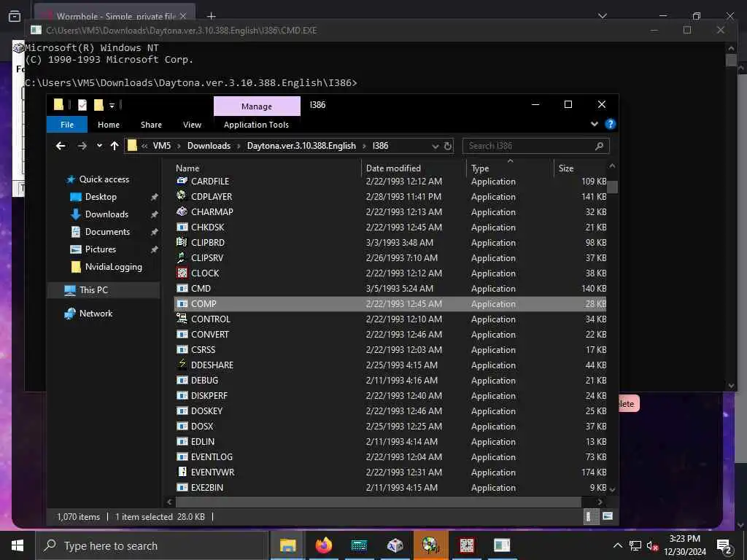The width and height of the screenshot is (747, 560).
Task: Switch to Large icons view layout icon
Action: (x=608, y=516)
